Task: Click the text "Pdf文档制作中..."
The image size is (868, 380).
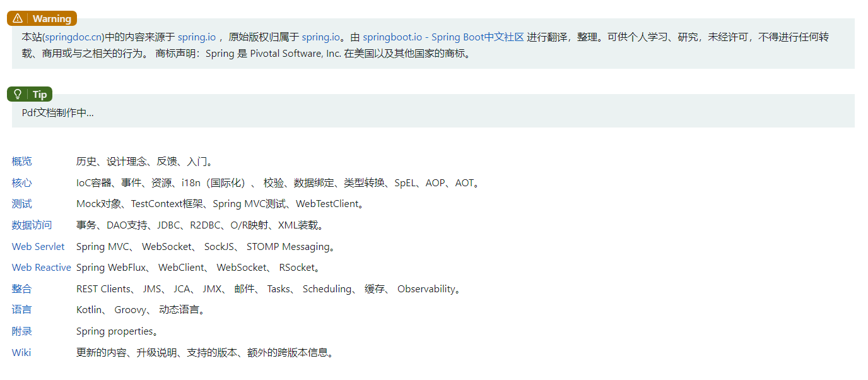Action: pyautogui.click(x=58, y=113)
